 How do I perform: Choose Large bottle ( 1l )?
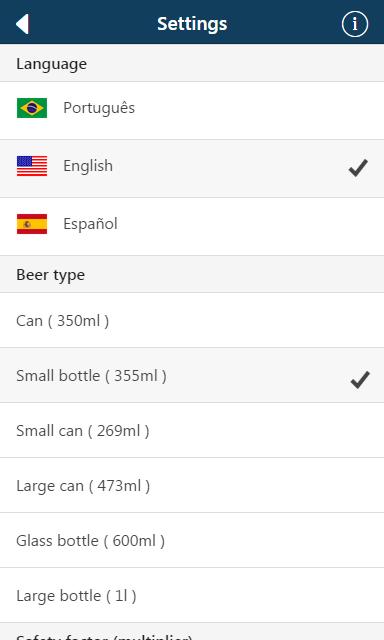pyautogui.click(x=192, y=595)
